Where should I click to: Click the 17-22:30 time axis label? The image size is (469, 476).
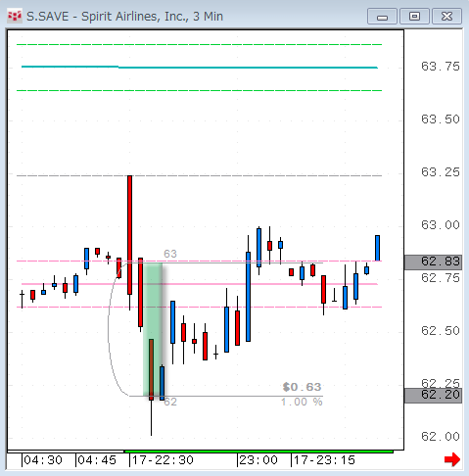[163, 460]
